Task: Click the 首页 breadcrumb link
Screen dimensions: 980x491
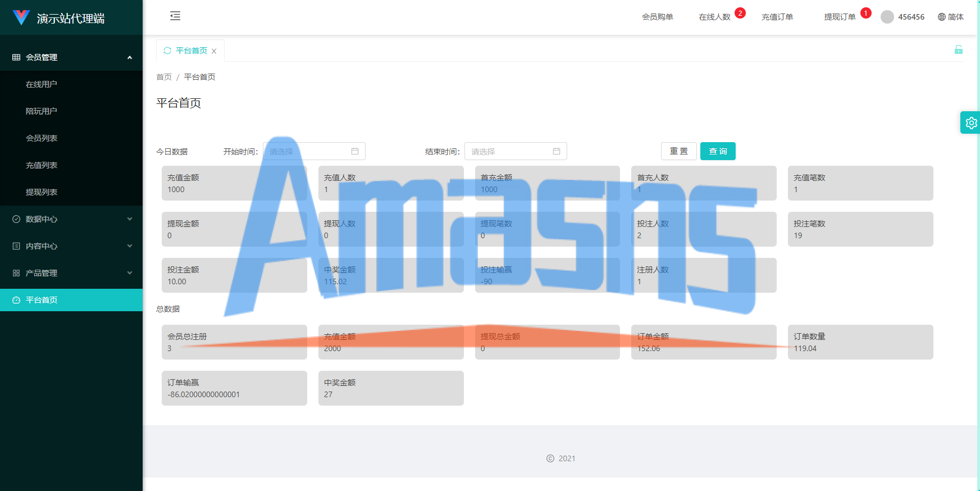Action: point(164,77)
